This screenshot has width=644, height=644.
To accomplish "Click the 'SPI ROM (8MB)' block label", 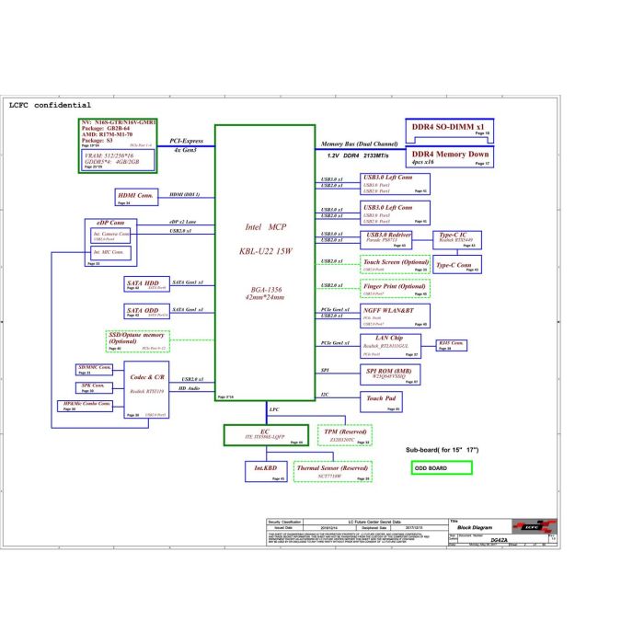I will pyautogui.click(x=388, y=371).
